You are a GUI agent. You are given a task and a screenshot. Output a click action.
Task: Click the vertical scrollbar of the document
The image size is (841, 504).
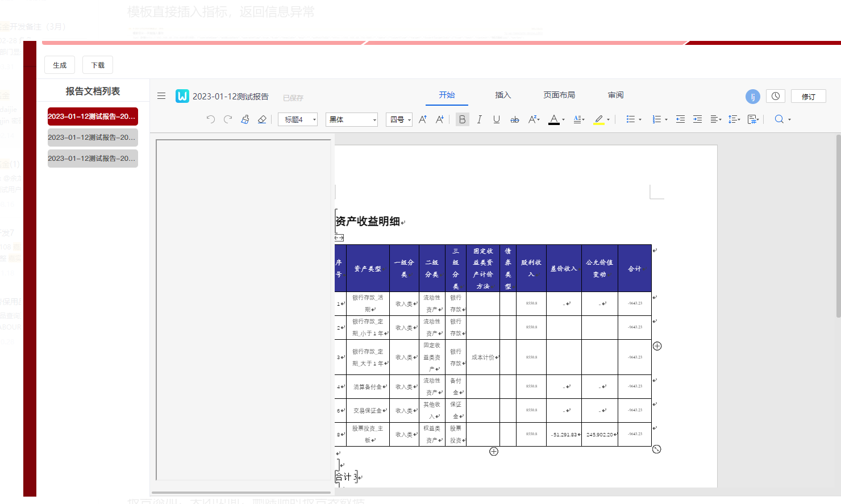click(x=838, y=226)
